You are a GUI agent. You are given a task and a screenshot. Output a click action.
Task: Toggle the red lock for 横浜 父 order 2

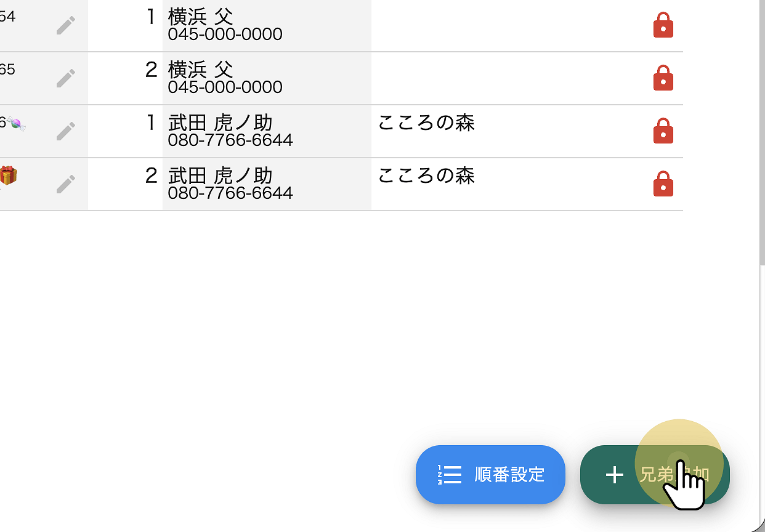pos(663,78)
